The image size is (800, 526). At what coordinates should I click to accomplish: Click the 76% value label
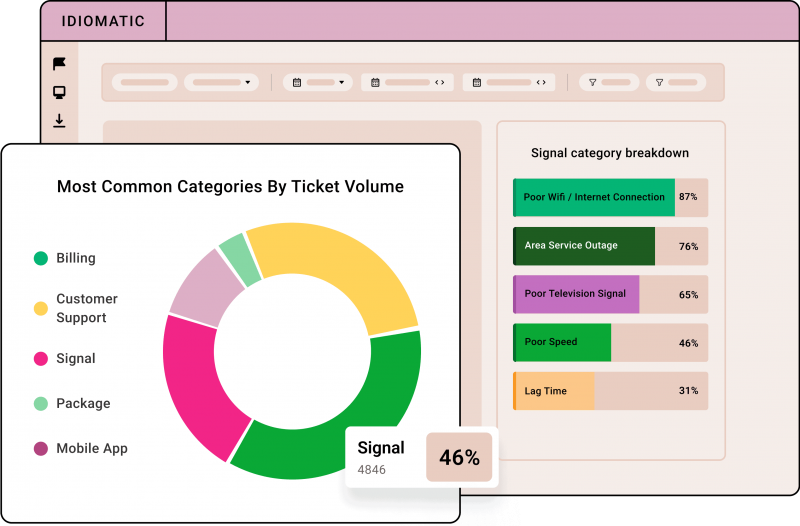[688, 246]
